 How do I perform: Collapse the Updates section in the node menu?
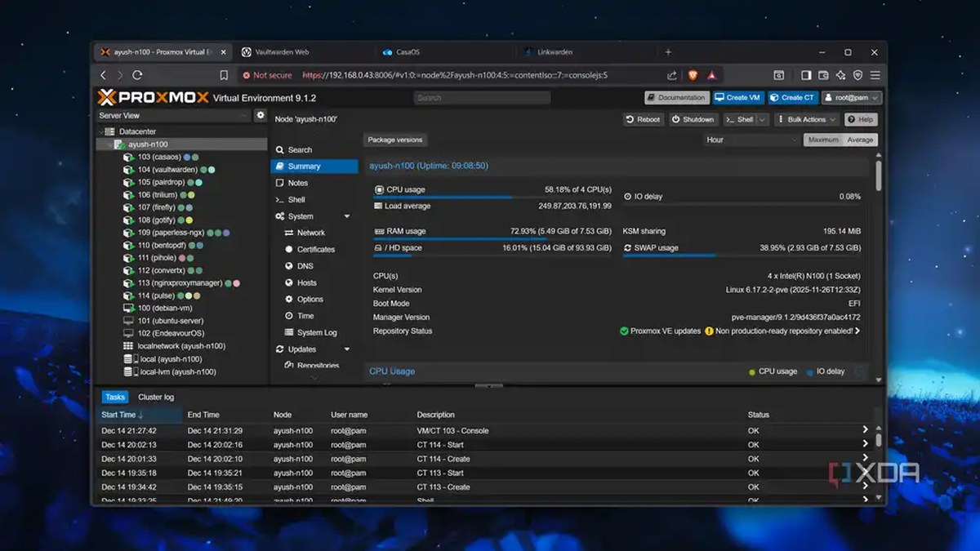pyautogui.click(x=347, y=349)
